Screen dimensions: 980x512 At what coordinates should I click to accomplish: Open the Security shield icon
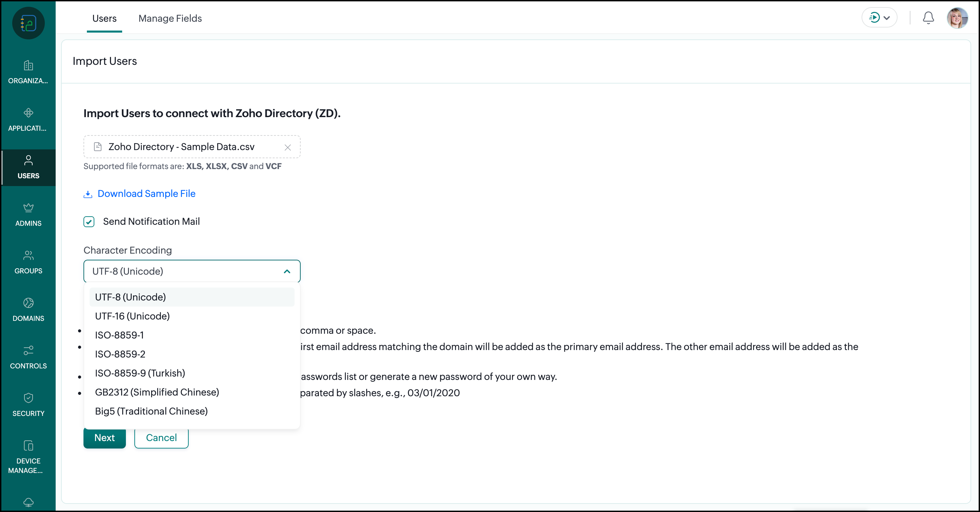(28, 398)
